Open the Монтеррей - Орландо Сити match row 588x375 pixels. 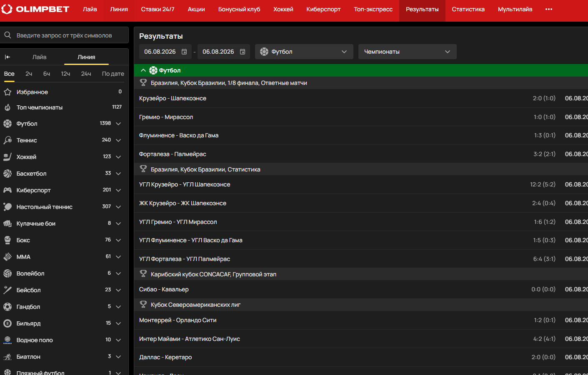(361, 320)
